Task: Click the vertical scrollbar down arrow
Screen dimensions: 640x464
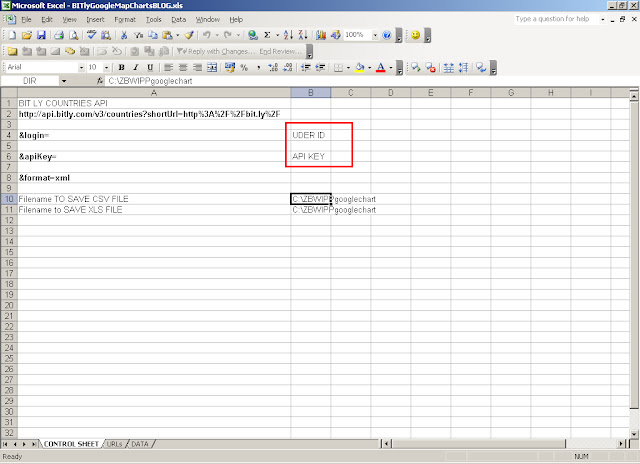Action: coord(634,434)
